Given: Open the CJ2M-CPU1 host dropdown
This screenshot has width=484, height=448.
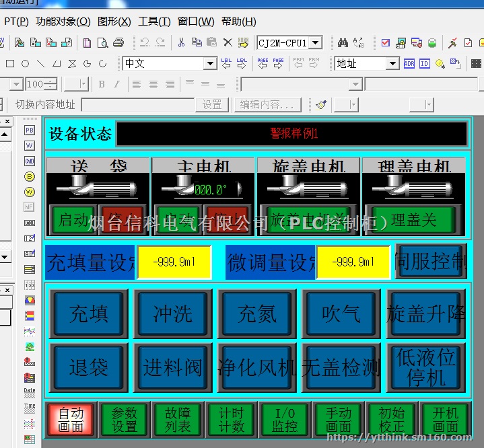Looking at the screenshot, I should 316,42.
